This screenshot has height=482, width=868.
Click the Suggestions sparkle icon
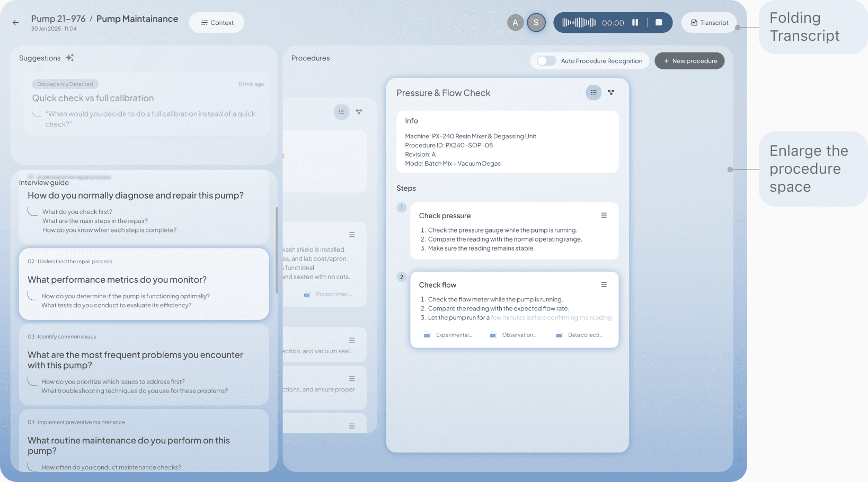(x=70, y=58)
